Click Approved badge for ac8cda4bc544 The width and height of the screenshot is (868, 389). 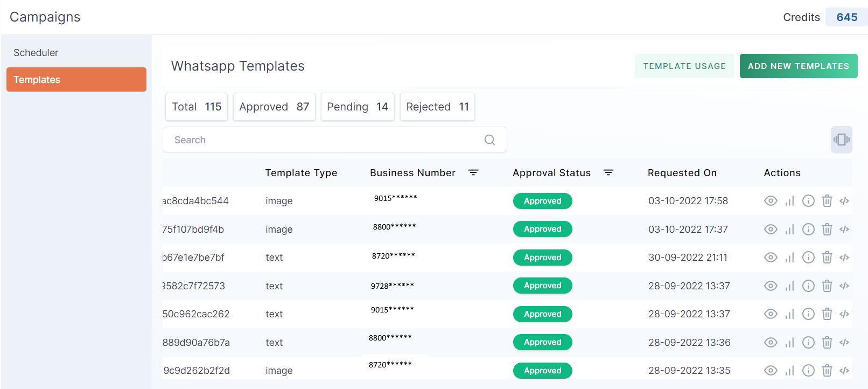pos(542,201)
